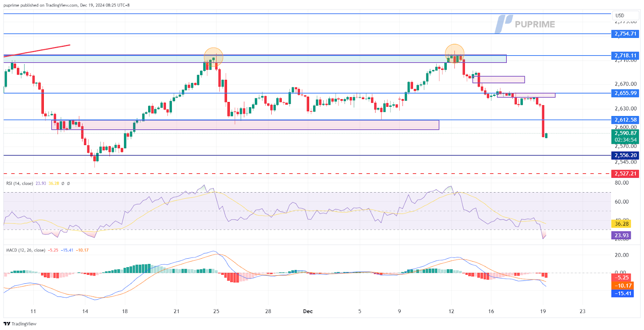Select date 28 on the time axis
The image size is (644, 330).
[x=268, y=311]
